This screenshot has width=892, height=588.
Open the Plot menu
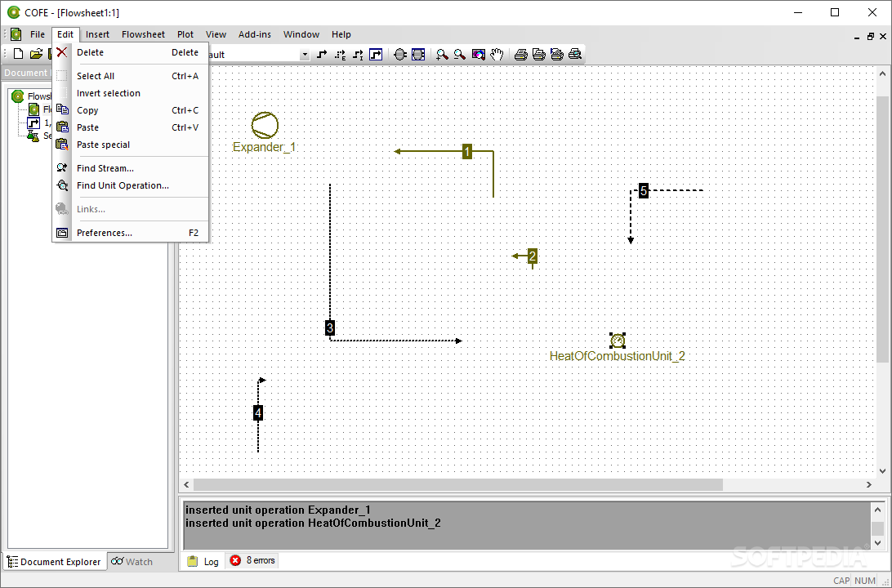coord(185,34)
